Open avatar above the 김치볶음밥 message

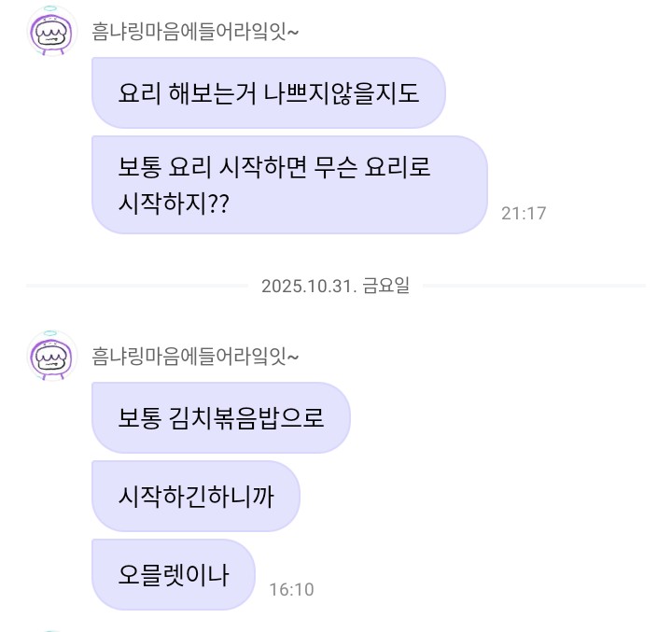pyautogui.click(x=52, y=358)
